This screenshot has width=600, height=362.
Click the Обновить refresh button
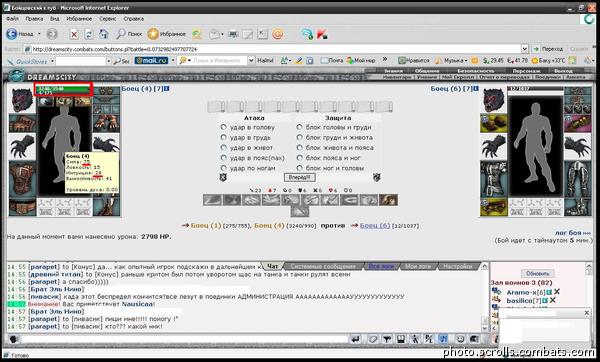pos(538,274)
